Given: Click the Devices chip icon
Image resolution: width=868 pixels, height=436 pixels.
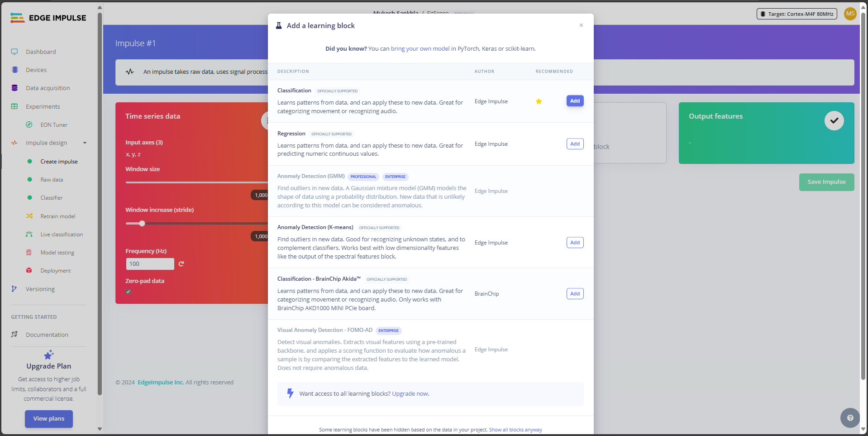Looking at the screenshot, I should 15,70.
